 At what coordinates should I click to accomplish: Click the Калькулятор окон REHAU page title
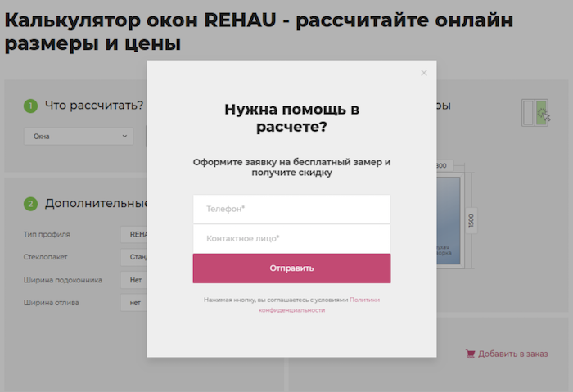[x=259, y=31]
